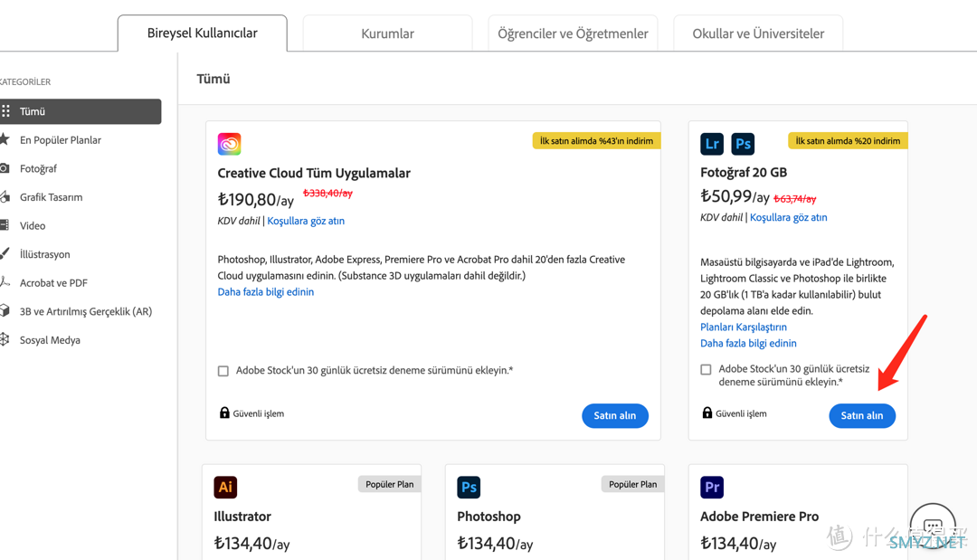Click the Photoshop icon in Fotoğraf 20 GB card
977x560 pixels.
[743, 144]
